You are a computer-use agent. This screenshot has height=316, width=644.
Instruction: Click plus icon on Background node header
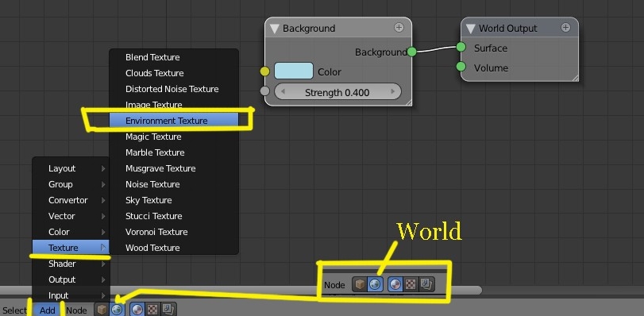coord(399,28)
